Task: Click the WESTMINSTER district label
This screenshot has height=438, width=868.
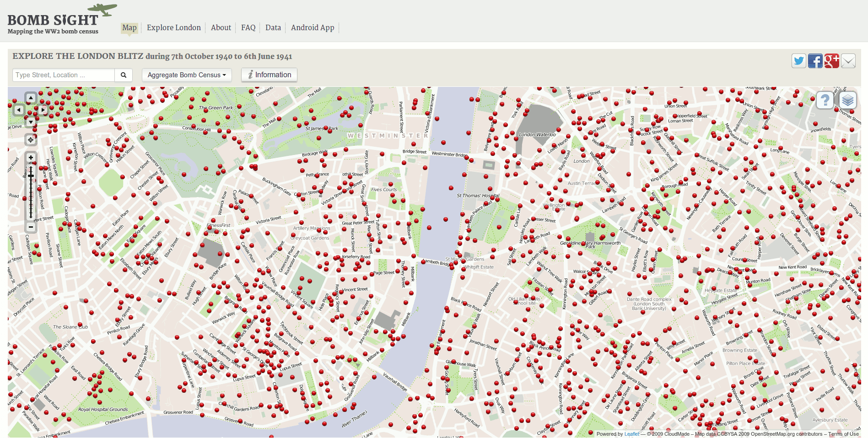Action: [x=388, y=136]
